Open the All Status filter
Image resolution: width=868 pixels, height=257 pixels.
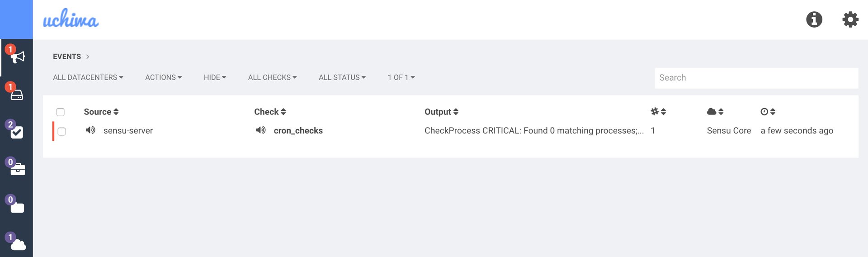click(342, 77)
